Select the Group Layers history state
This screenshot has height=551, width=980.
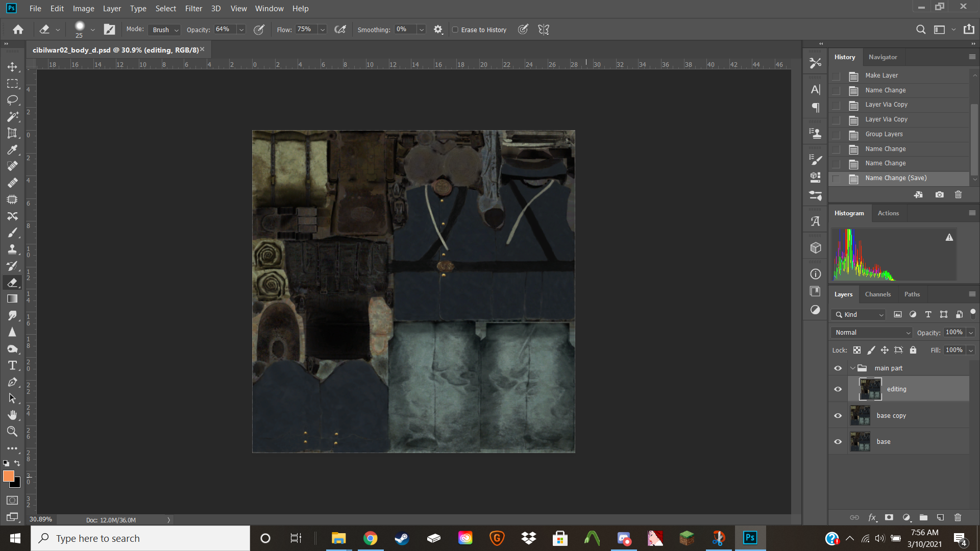pos(884,134)
